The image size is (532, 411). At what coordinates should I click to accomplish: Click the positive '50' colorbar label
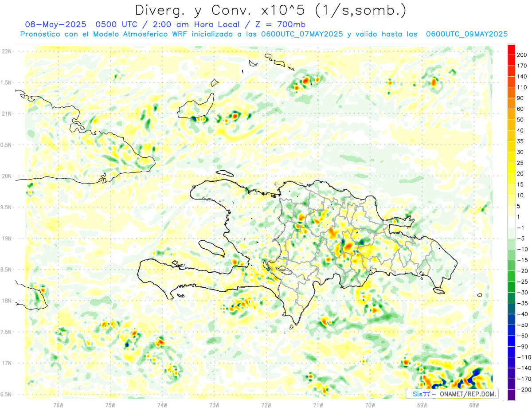point(520,120)
